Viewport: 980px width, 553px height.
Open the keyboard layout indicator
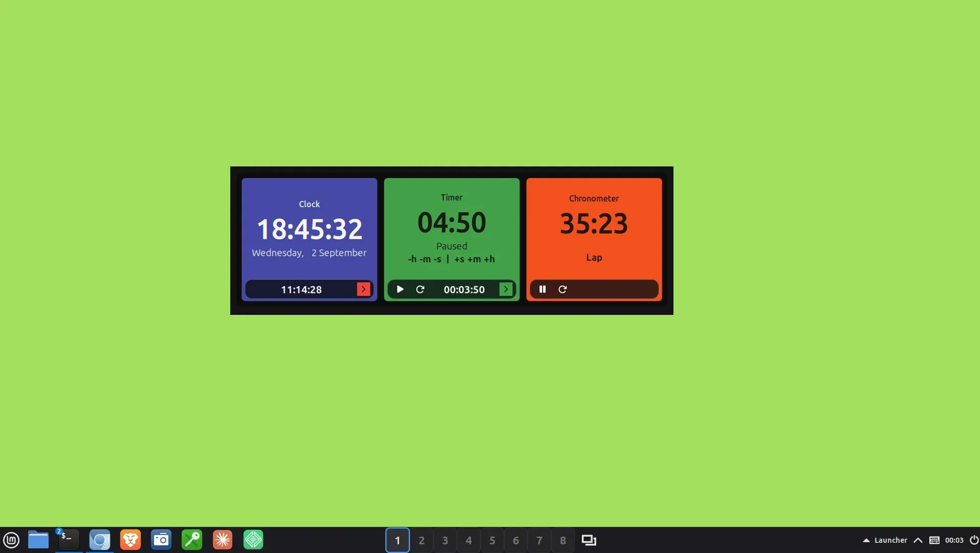pyautogui.click(x=934, y=540)
